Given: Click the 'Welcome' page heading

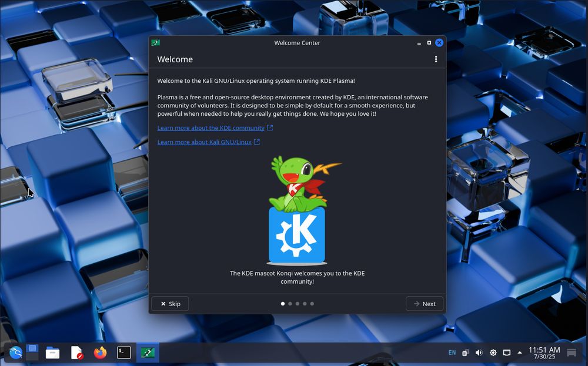Looking at the screenshot, I should tap(175, 59).
